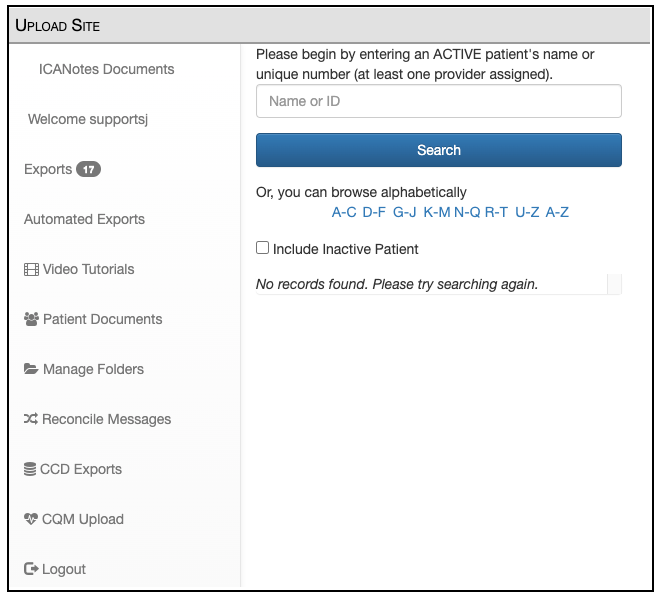The height and width of the screenshot is (598, 659).
Task: Click the shuffle icon beside Reconcile Messages
Action: (x=31, y=419)
